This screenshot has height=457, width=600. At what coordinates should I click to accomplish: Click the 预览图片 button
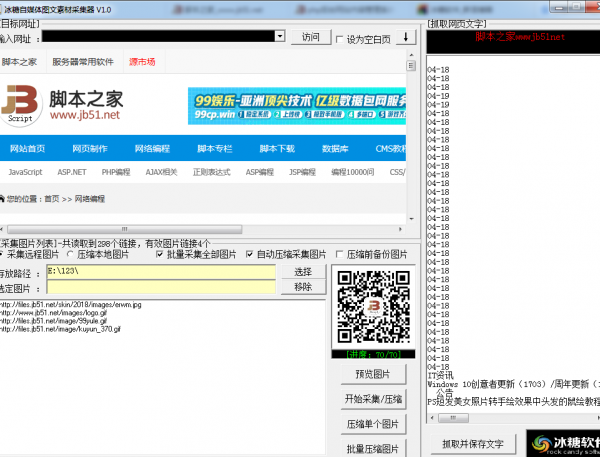tap(369, 374)
